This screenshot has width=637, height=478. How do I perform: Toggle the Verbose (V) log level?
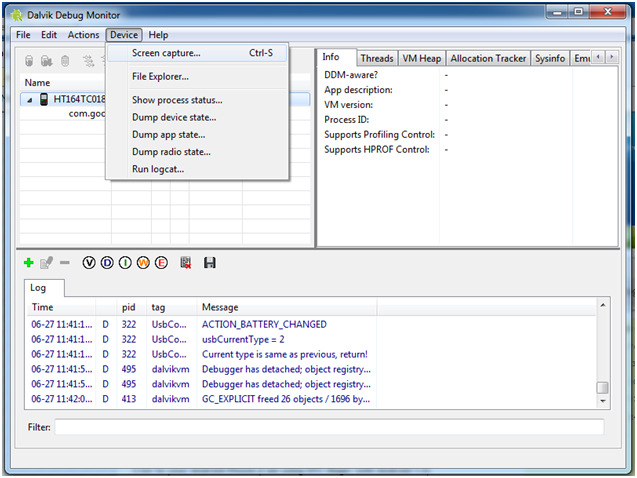(x=89, y=263)
